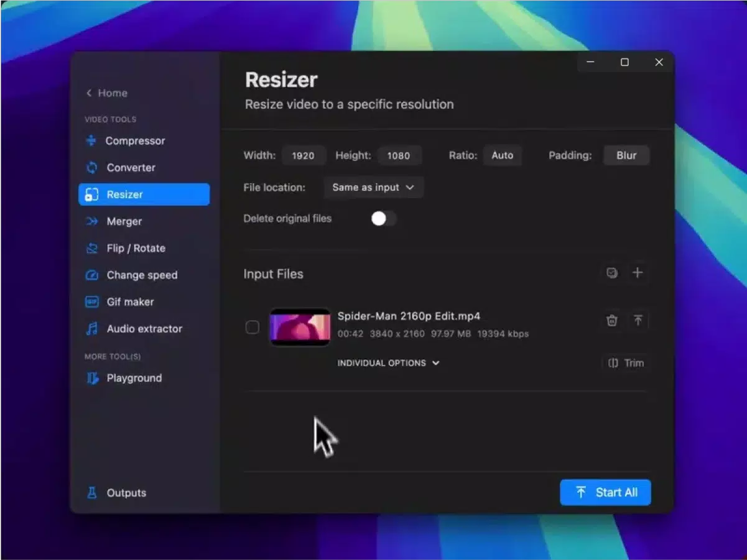Click the Start All button
This screenshot has height=560, width=747.
click(605, 492)
